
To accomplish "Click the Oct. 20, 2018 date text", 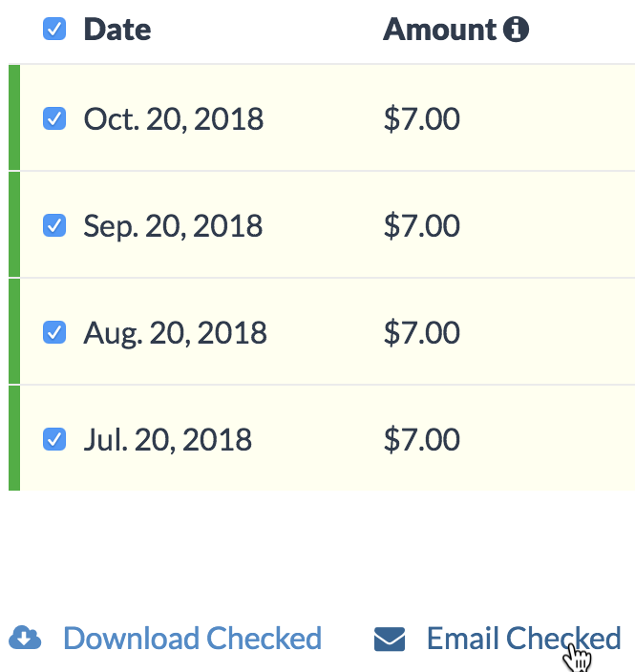I will pyautogui.click(x=174, y=119).
